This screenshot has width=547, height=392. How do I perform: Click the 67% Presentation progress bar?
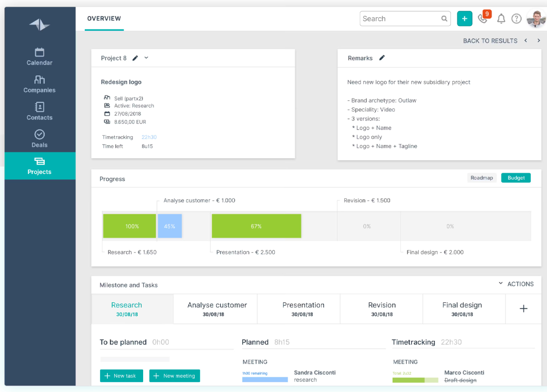pyautogui.click(x=256, y=226)
